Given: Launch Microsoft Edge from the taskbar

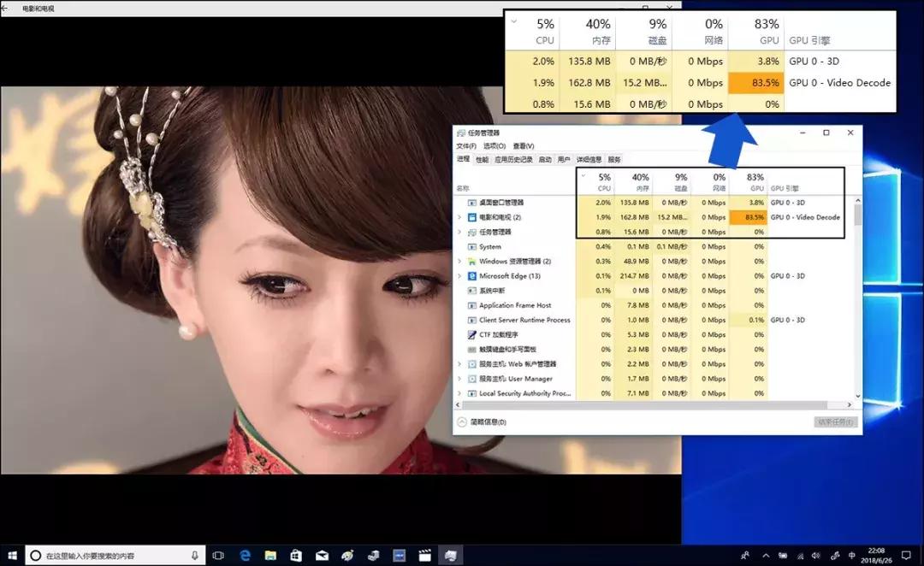Looking at the screenshot, I should pyautogui.click(x=246, y=556).
